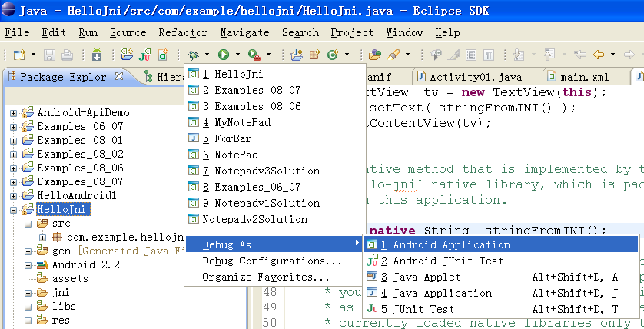This screenshot has width=644, height=329.
Task: Open the Navigate menu
Action: click(245, 32)
